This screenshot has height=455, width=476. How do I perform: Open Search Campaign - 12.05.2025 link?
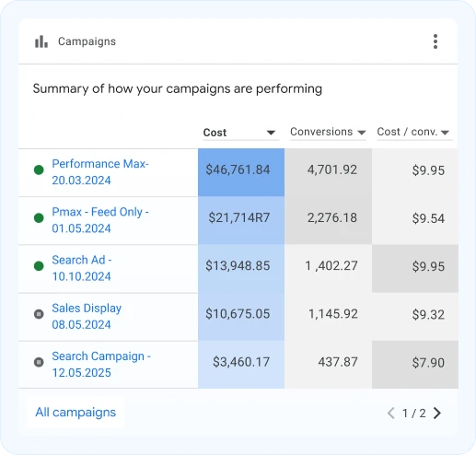[x=101, y=365]
